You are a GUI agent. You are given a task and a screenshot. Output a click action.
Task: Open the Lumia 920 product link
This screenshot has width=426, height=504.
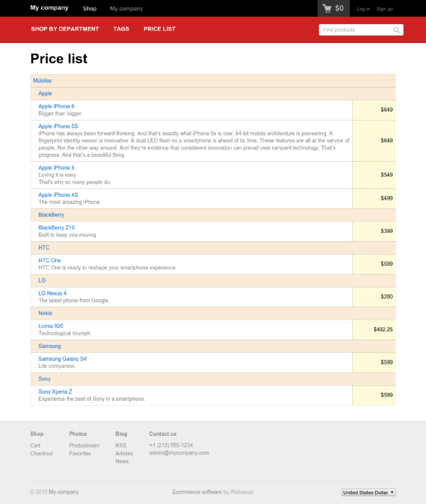click(51, 326)
